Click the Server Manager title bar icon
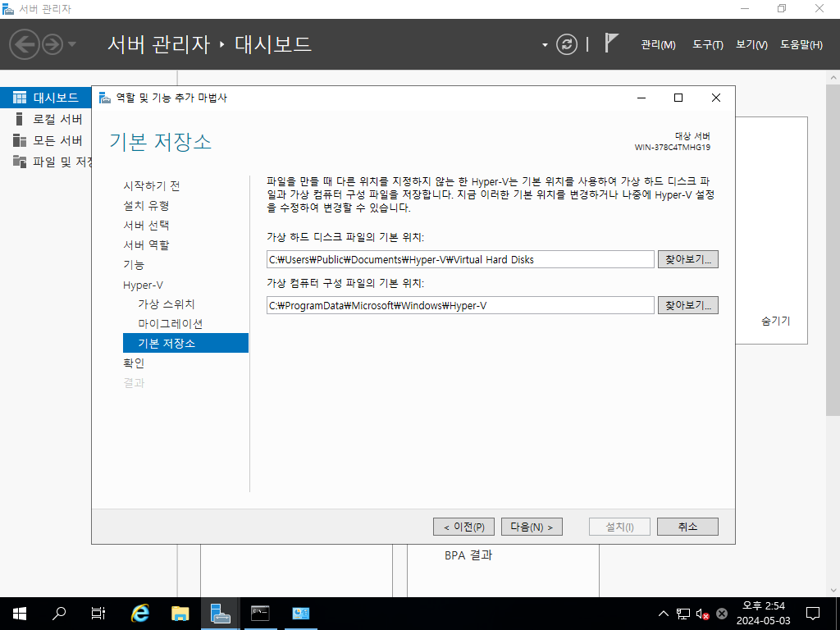This screenshot has height=630, width=840. coord(8,8)
